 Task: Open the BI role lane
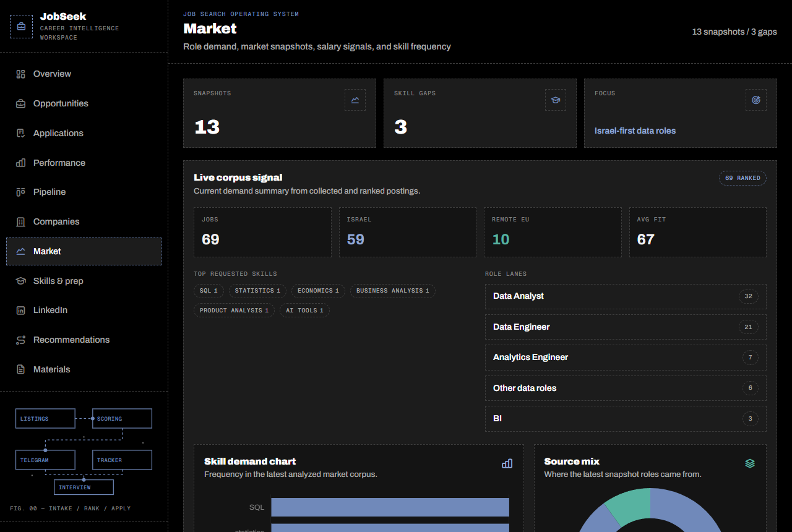point(626,419)
